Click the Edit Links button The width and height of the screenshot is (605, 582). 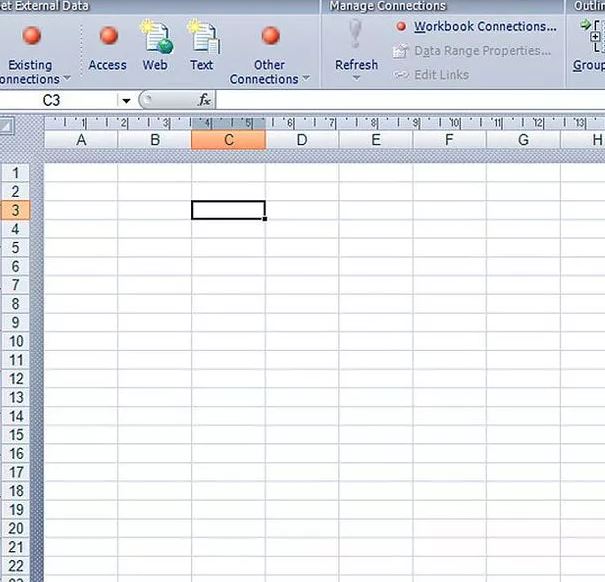441,74
